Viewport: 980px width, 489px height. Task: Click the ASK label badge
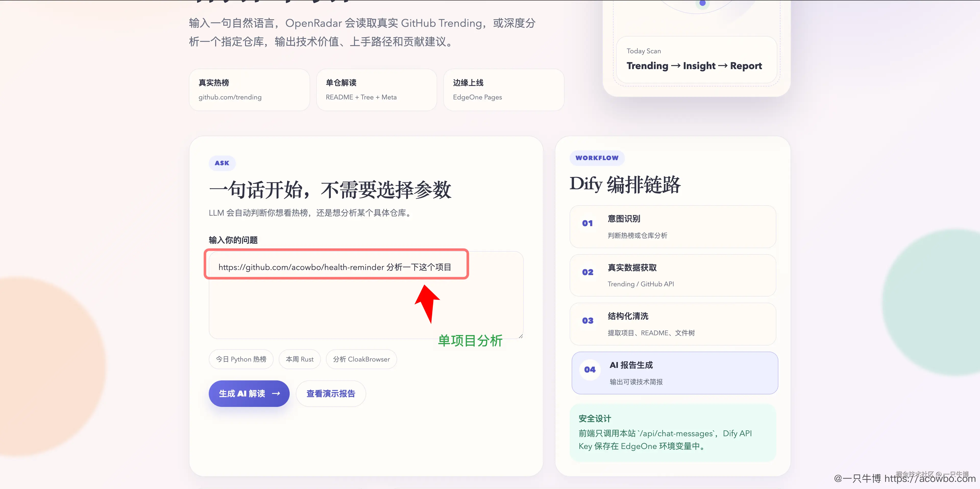click(222, 163)
